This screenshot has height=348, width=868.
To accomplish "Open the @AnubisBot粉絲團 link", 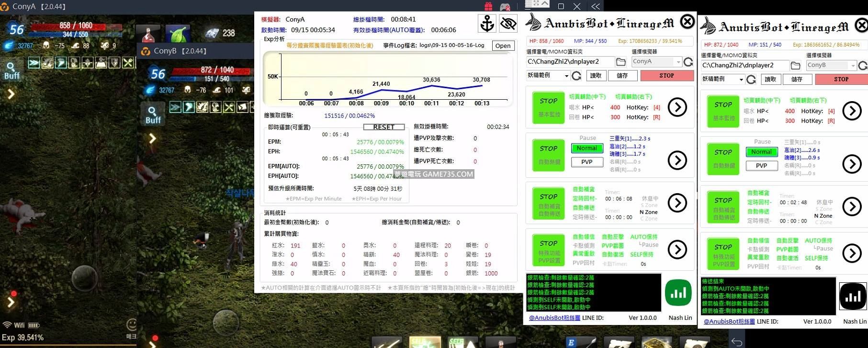I will point(554,318).
